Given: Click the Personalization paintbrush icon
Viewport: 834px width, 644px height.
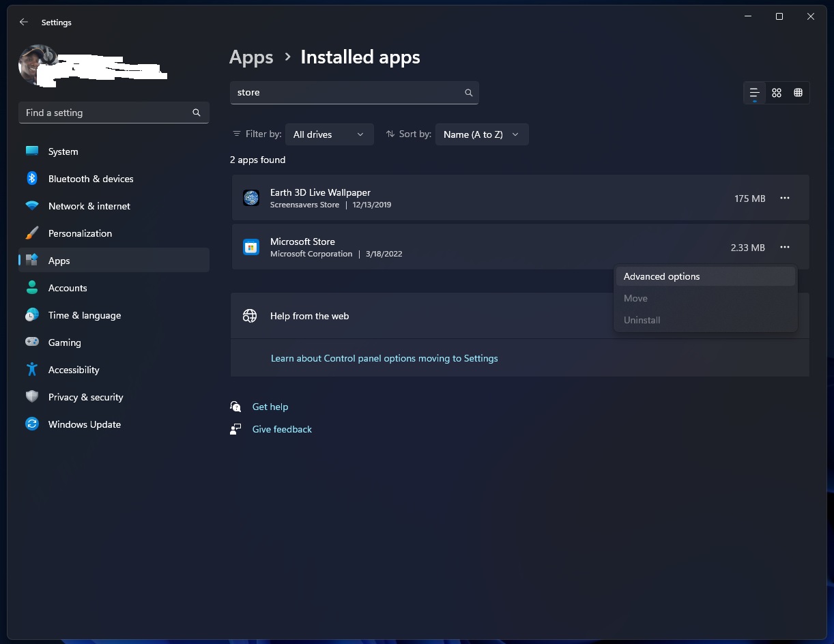Looking at the screenshot, I should [x=32, y=233].
